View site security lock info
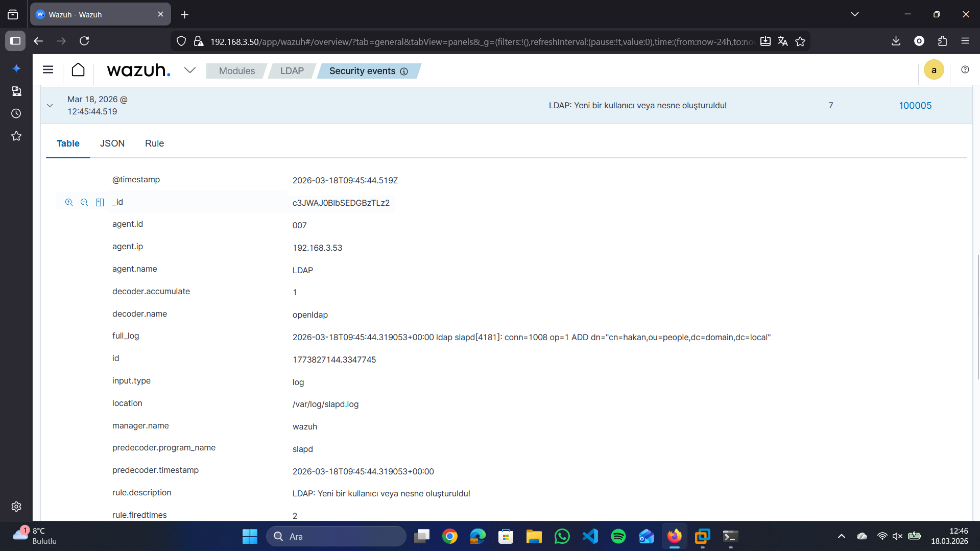 (x=199, y=41)
